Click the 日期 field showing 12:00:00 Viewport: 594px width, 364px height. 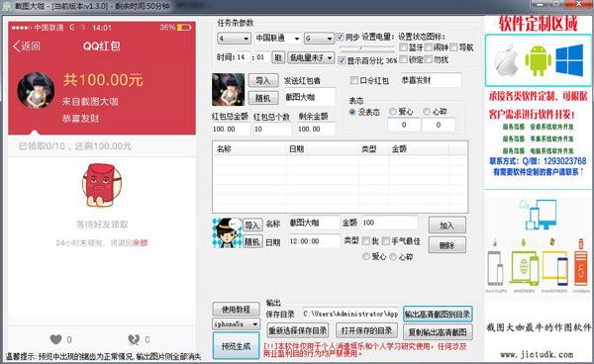point(314,241)
